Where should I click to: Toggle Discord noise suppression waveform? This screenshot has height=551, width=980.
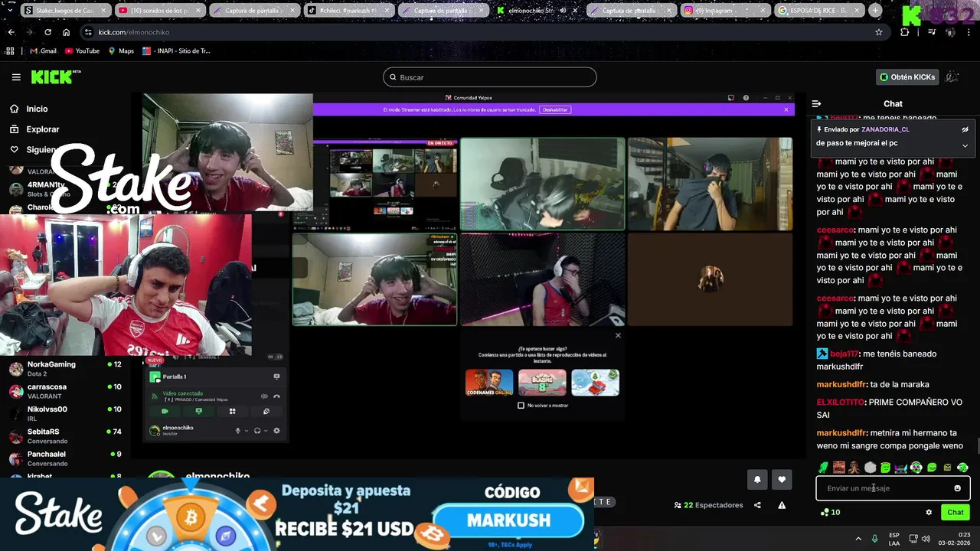pyautogui.click(x=264, y=396)
